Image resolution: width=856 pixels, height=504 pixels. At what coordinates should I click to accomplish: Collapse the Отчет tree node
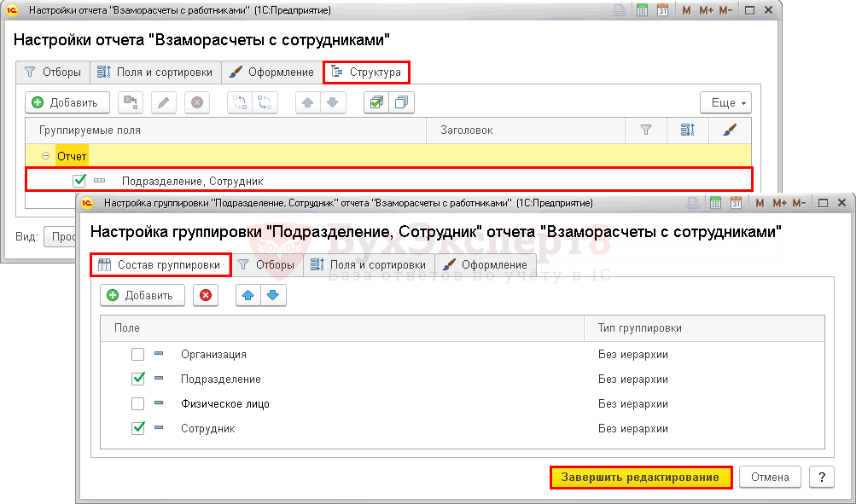click(x=45, y=157)
